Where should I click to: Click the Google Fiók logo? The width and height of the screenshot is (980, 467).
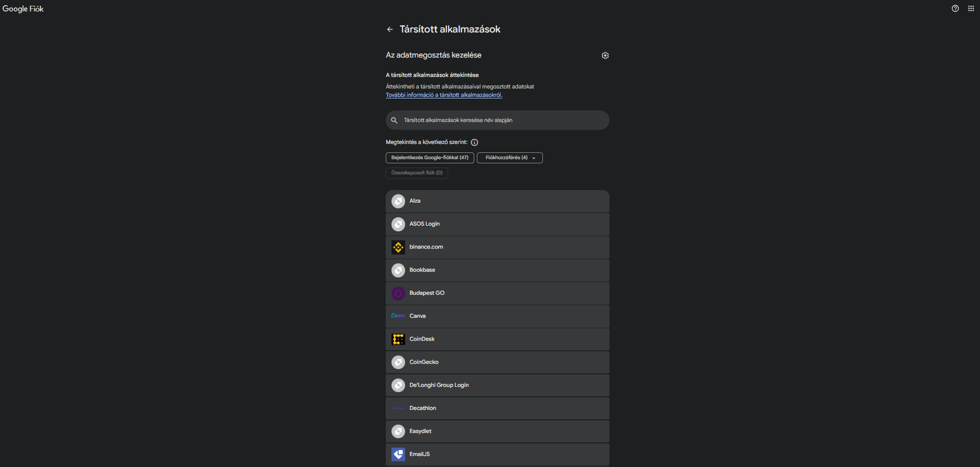[23, 9]
